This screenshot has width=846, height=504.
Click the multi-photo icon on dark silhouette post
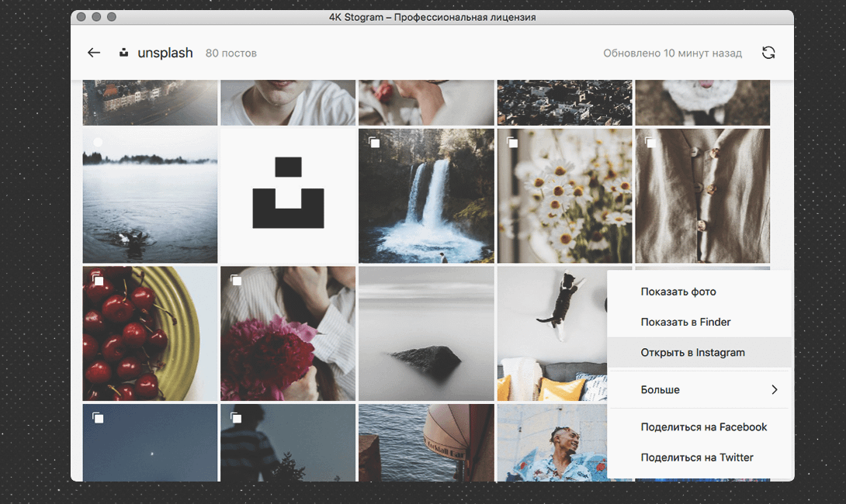click(236, 418)
